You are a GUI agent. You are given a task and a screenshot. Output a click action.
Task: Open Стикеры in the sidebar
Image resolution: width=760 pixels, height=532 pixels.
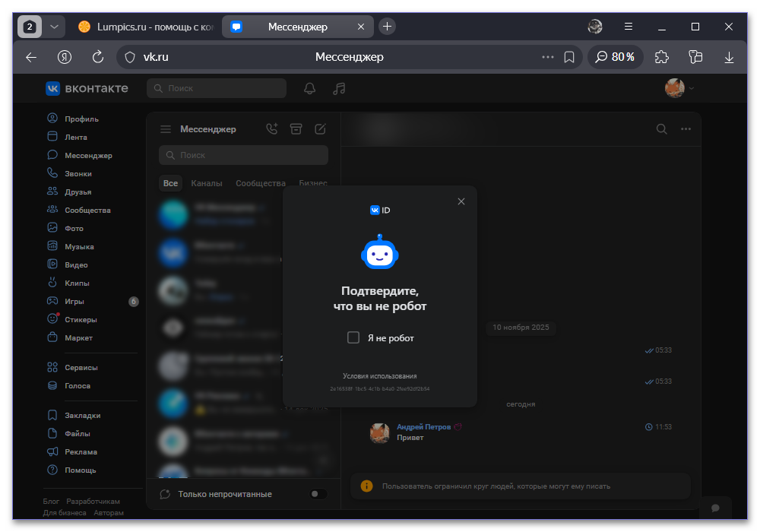[x=72, y=320]
